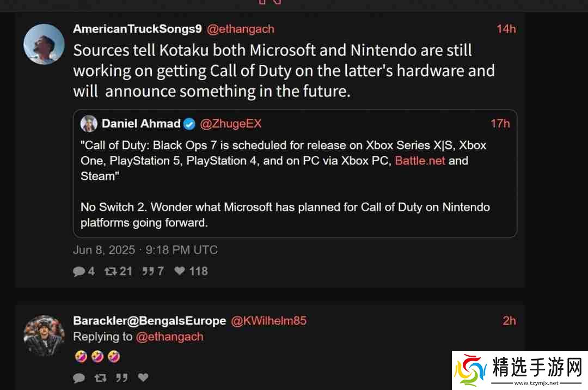Image resolution: width=588 pixels, height=390 pixels.
Task: Quote the tweet showing 7 quotes
Action: click(x=148, y=271)
